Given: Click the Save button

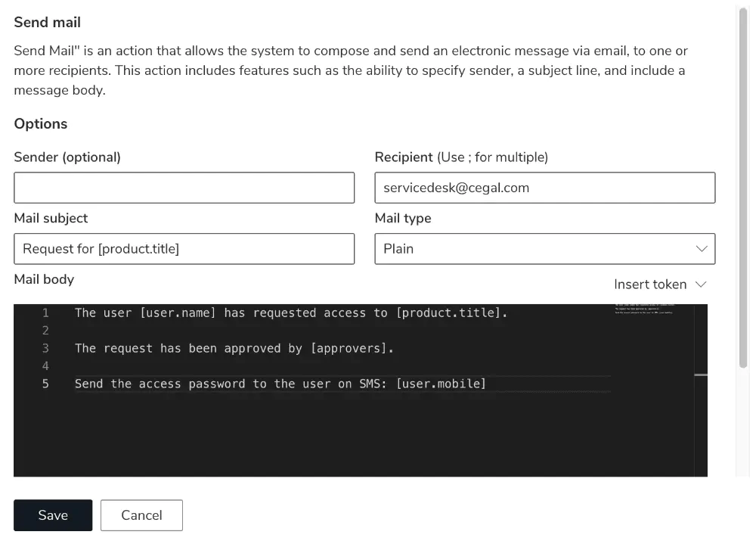Looking at the screenshot, I should coord(52,515).
